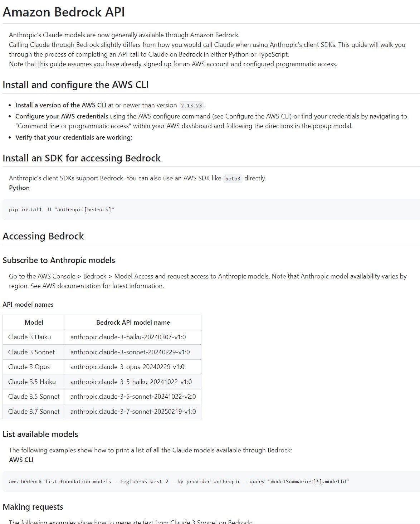The height and width of the screenshot is (524, 420).
Task: Jump to the "Accessing Bedrock" heading
Action: (x=43, y=236)
